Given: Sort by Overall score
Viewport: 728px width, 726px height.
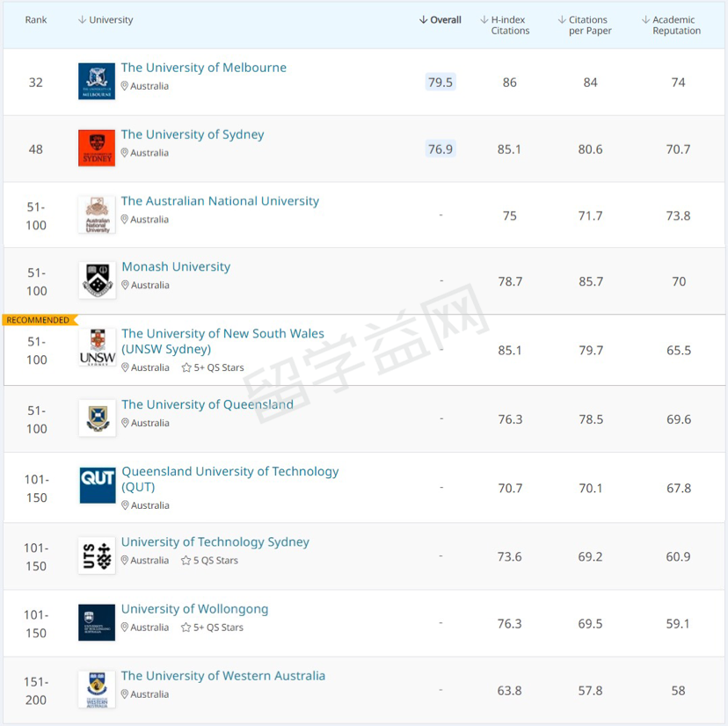Looking at the screenshot, I should 440,20.
